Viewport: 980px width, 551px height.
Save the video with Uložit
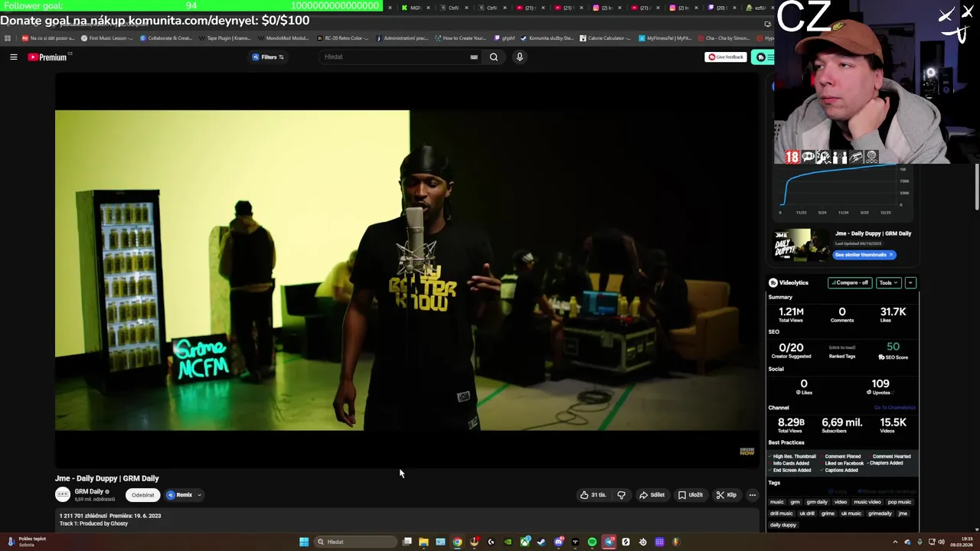[x=691, y=495]
